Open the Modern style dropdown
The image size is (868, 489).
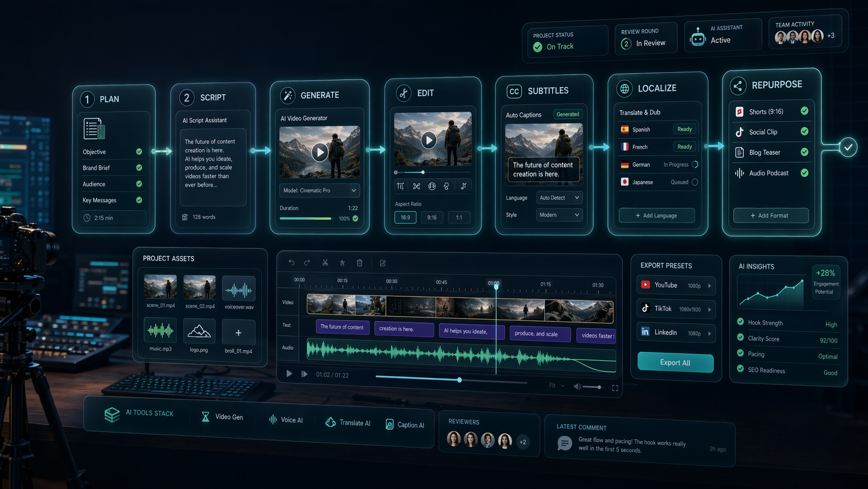tap(559, 215)
